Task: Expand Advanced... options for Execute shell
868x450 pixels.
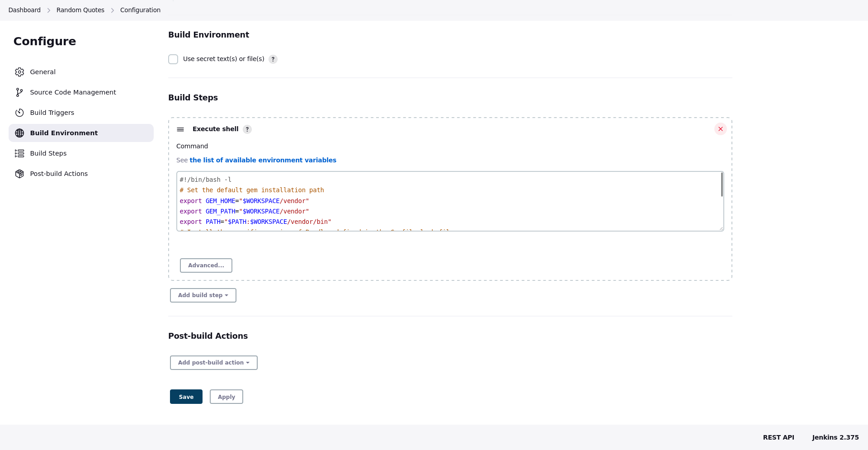Action: pyautogui.click(x=206, y=265)
